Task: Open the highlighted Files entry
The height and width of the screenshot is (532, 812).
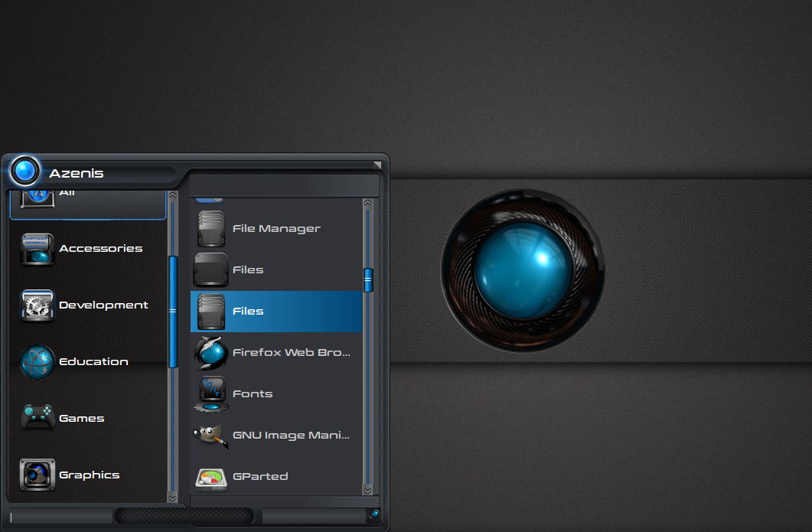Action: 276,312
